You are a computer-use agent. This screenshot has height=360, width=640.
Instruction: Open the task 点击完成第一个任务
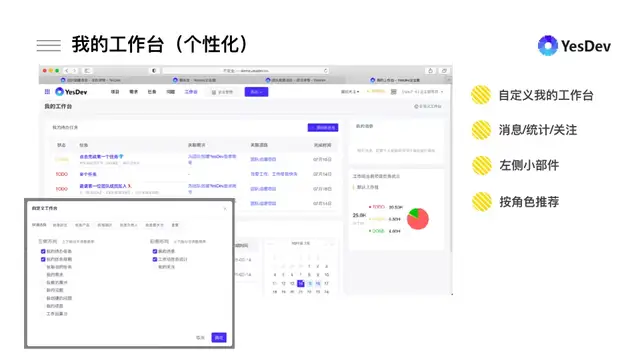pos(101,156)
